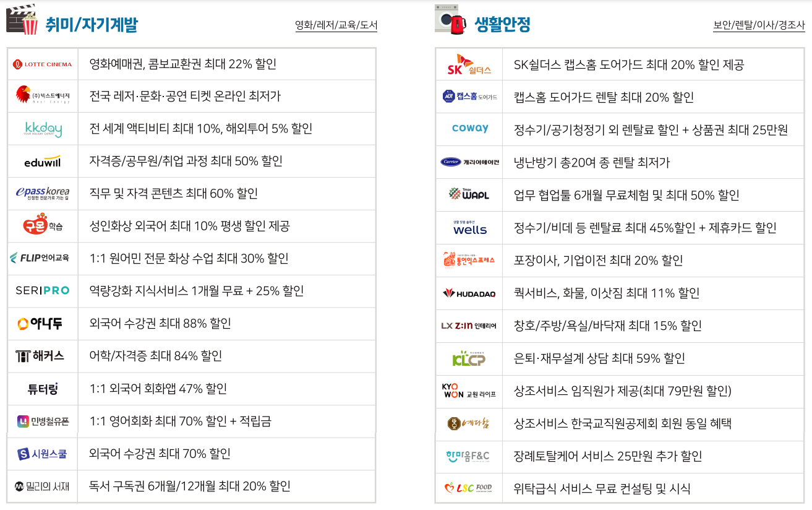
Task: Open the 보안/렌탈/이사/경조사 category link
Action: click(759, 25)
